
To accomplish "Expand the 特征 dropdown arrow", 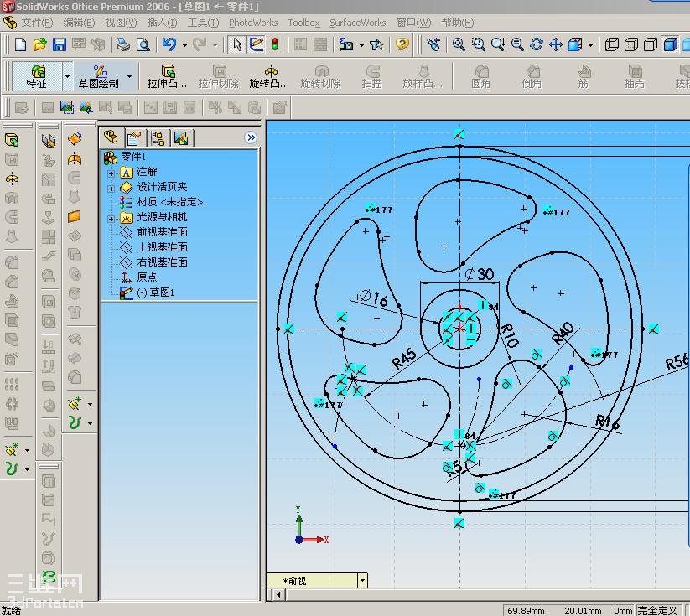I will pos(67,76).
